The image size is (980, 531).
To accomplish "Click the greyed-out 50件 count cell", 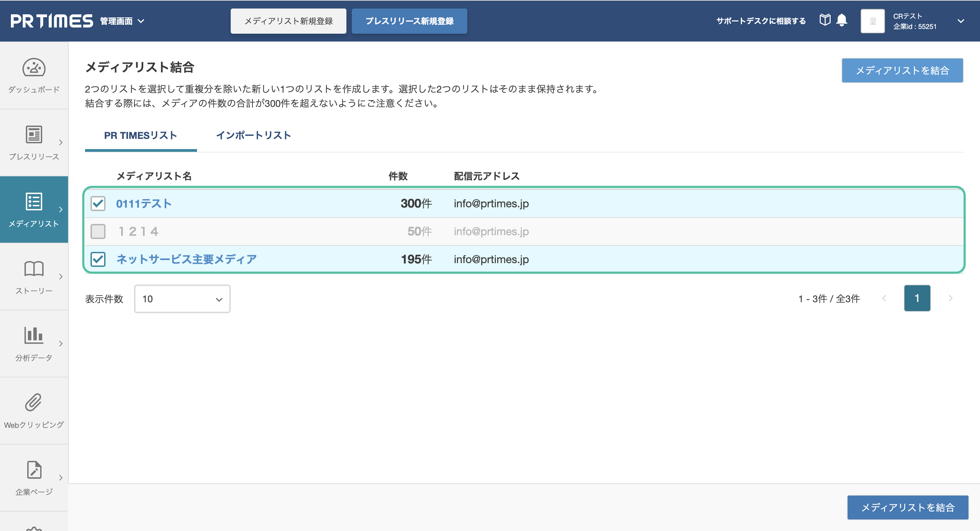I will point(420,231).
